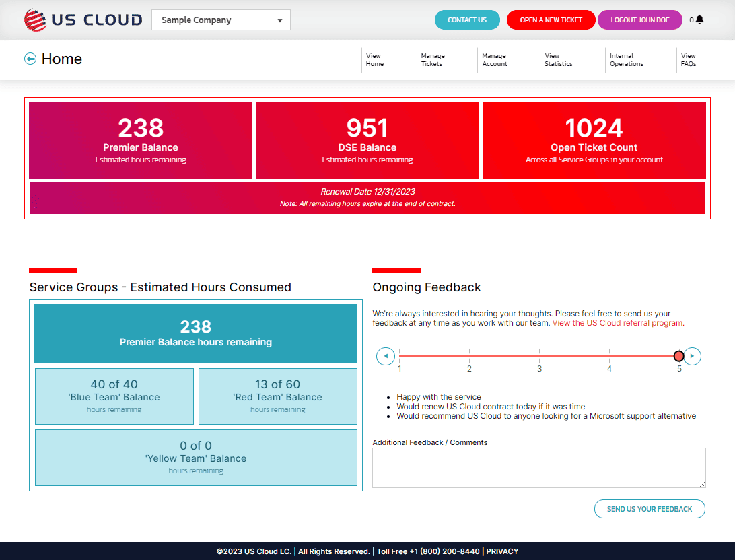Click Service Groups - Estimated Hours Consumed heading

point(160,287)
